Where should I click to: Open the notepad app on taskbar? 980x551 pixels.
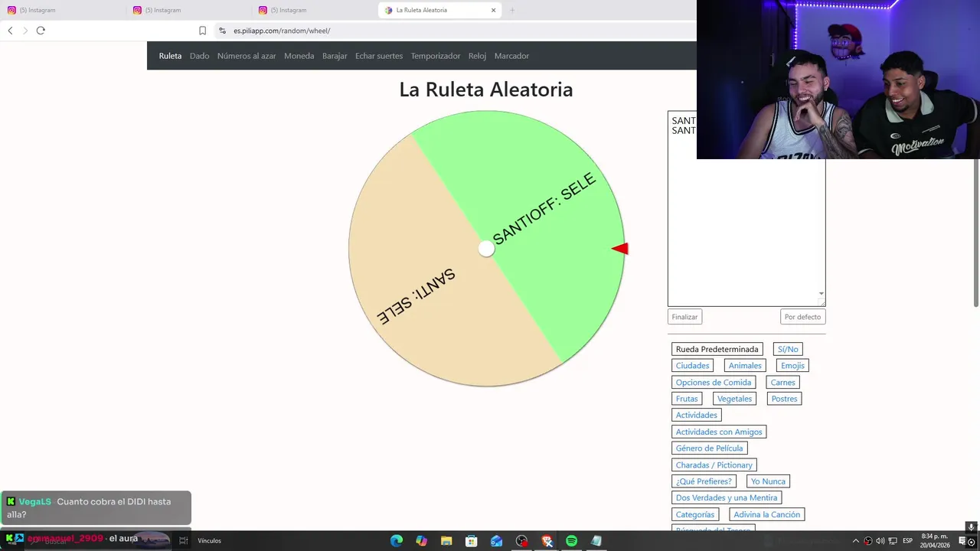click(x=596, y=541)
